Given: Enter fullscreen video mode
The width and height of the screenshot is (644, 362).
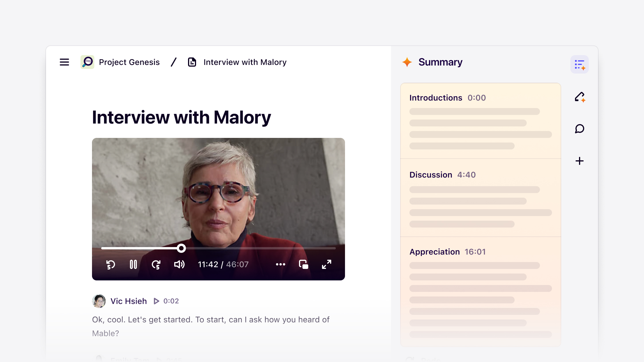Looking at the screenshot, I should click(327, 264).
